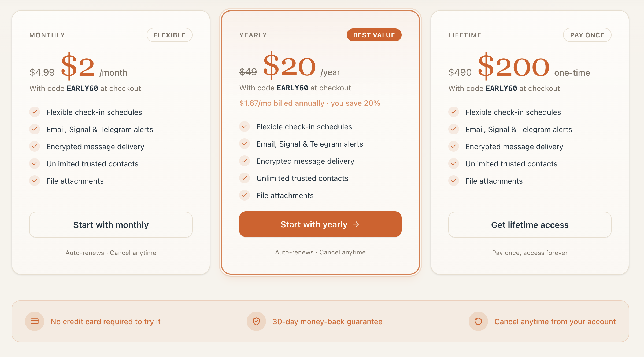Click the FLEXIBLE badge on Monthly plan
The height and width of the screenshot is (357, 644).
169,35
